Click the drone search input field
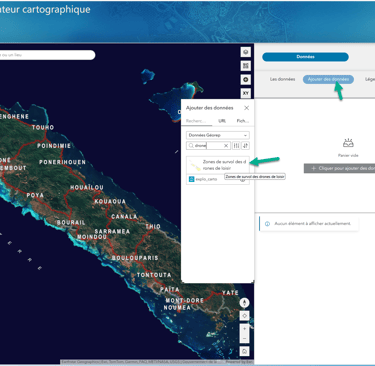 (x=208, y=146)
